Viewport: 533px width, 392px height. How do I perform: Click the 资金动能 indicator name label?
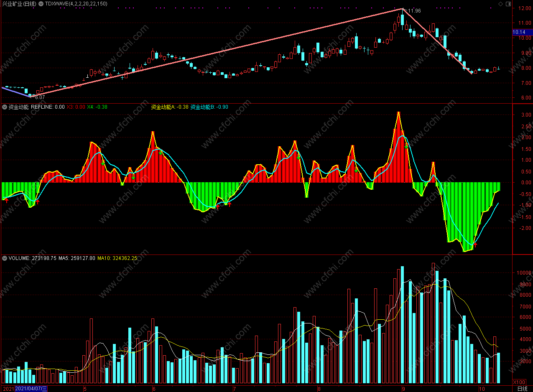pyautogui.click(x=19, y=107)
